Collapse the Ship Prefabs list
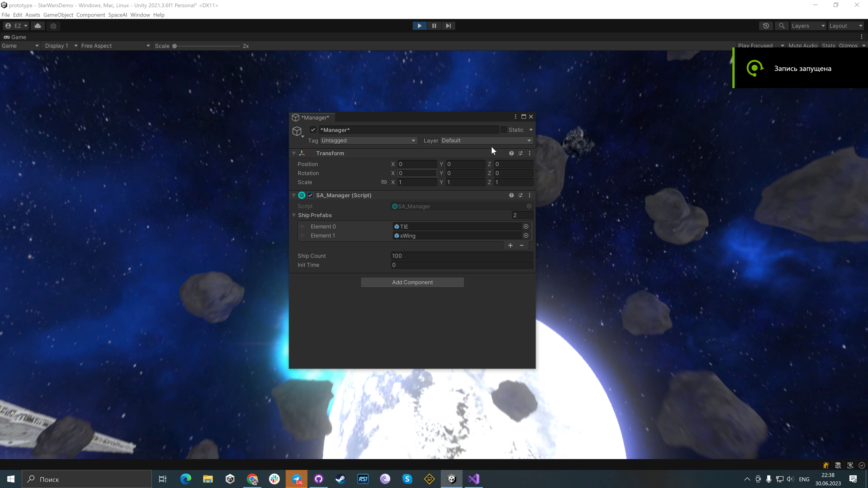This screenshot has width=868, height=488. [x=294, y=215]
